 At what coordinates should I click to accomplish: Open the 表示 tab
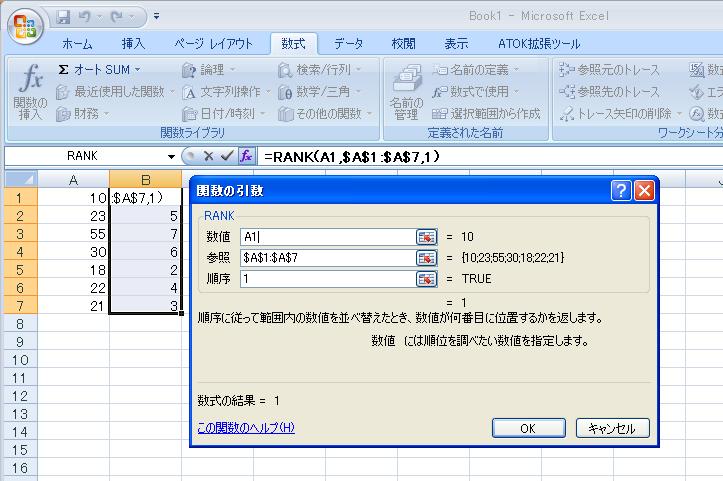click(x=456, y=44)
